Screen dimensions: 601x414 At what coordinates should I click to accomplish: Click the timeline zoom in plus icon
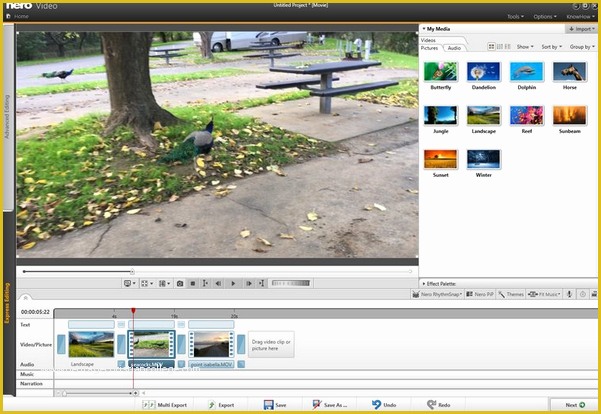click(135, 393)
